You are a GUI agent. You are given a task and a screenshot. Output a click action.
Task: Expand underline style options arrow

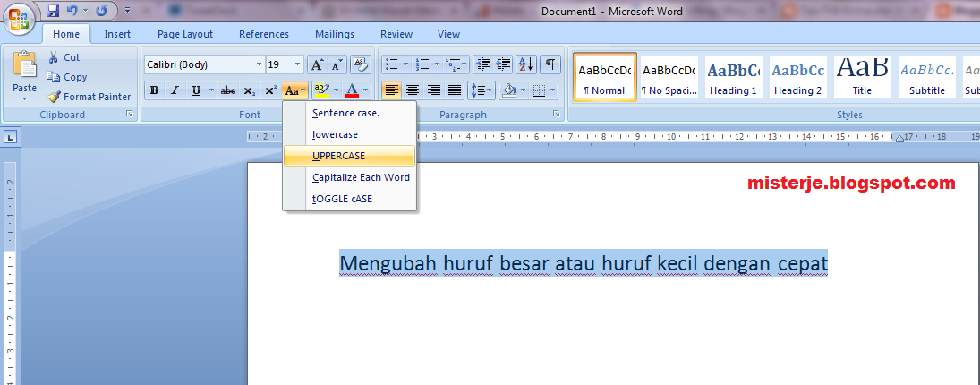211,90
